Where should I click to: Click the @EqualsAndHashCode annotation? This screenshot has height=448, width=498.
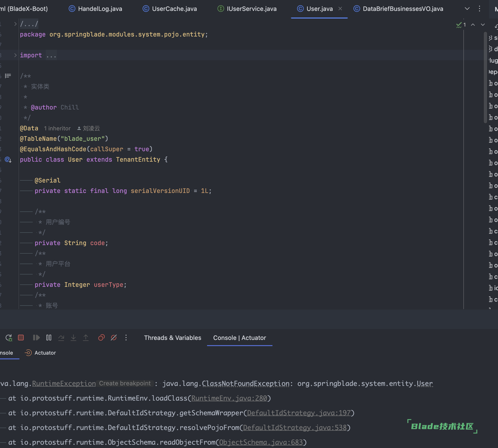click(53, 149)
